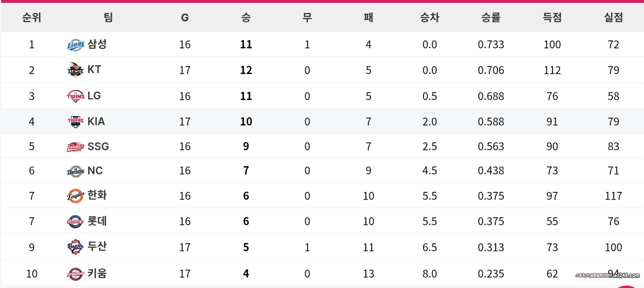This screenshot has width=644, height=288.
Task: Click the Doosan Bears team logo
Action: tap(75, 247)
